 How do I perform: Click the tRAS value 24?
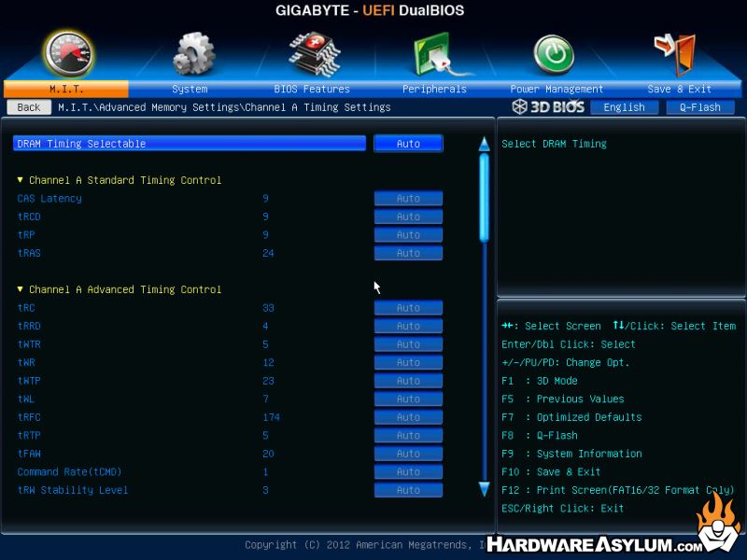[268, 253]
